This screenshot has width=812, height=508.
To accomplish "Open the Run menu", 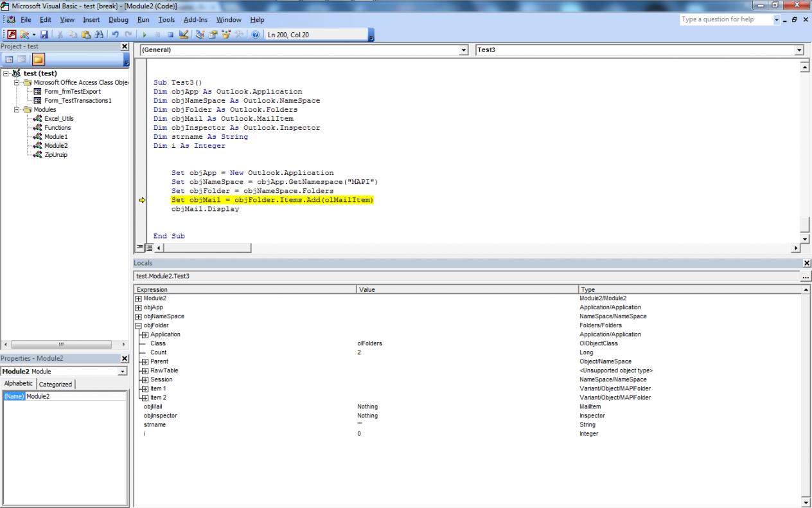I will point(143,20).
